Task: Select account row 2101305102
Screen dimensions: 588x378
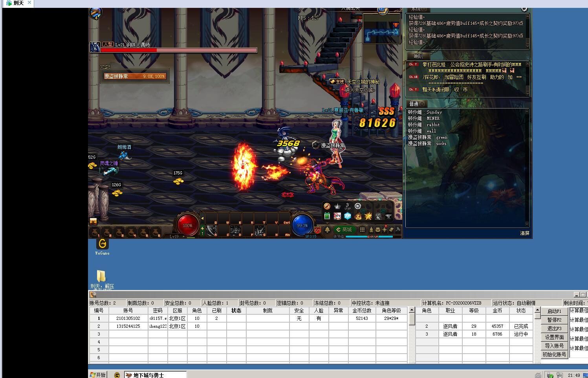Action: click(248, 318)
